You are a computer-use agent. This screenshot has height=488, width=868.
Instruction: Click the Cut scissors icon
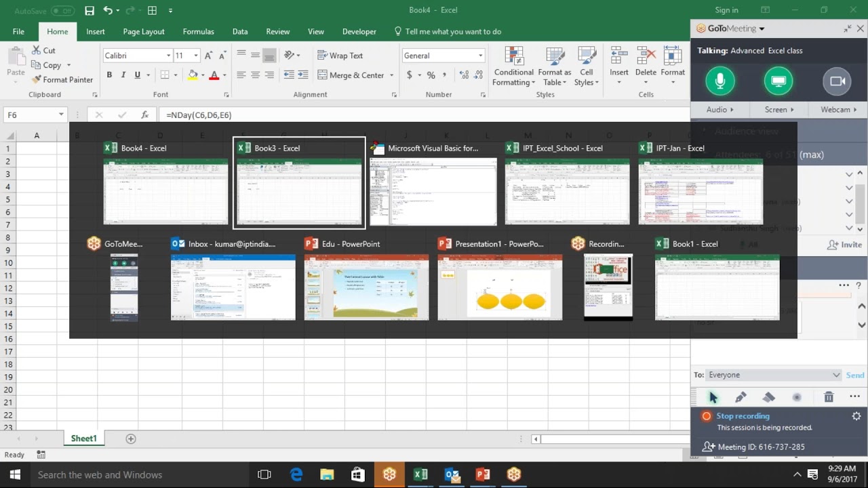(x=37, y=50)
